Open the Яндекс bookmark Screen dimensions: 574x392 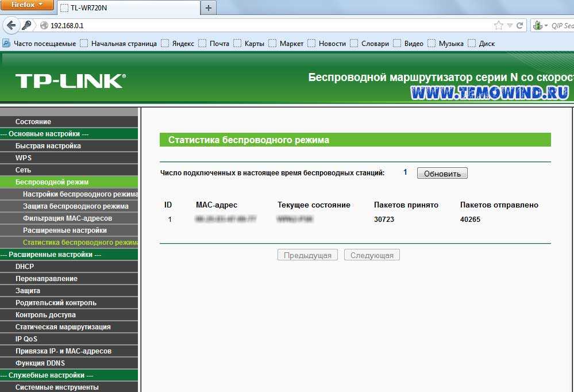(x=178, y=44)
